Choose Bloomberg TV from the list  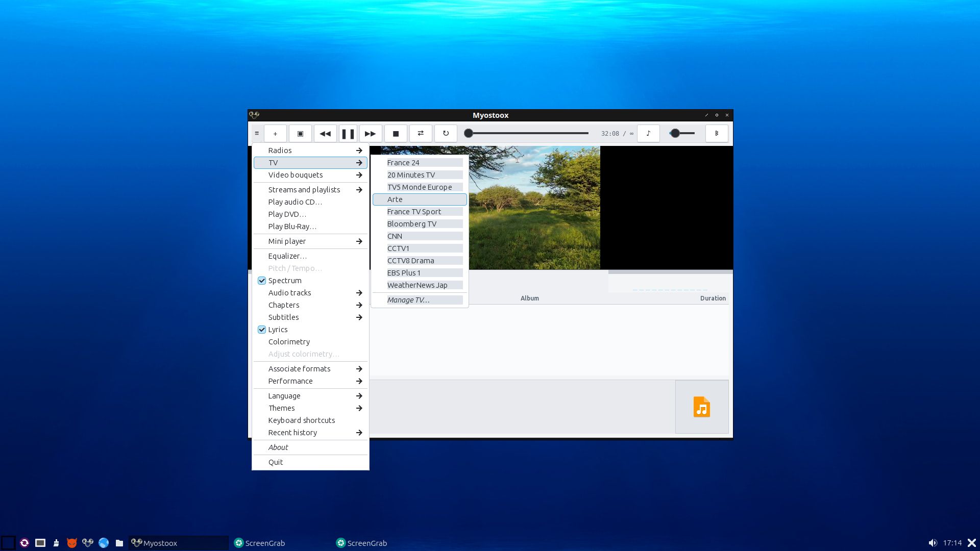(x=420, y=224)
